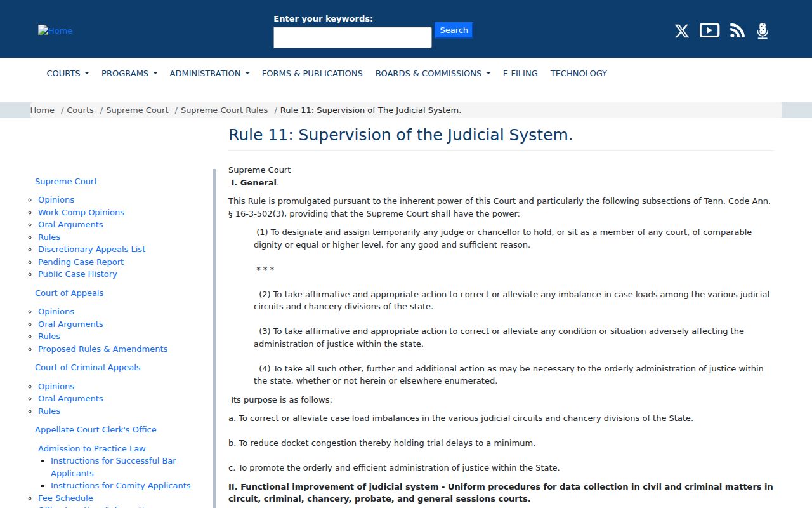Click the 'Its purpose is as follows:' text
The image size is (812, 508).
(x=282, y=400)
